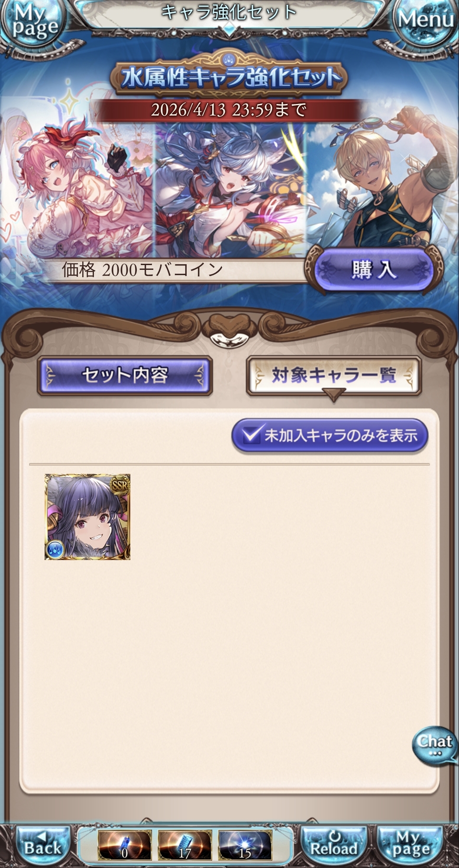This screenshot has width=459, height=868.
Task: Click the 購入 purchase button
Action: 374,270
